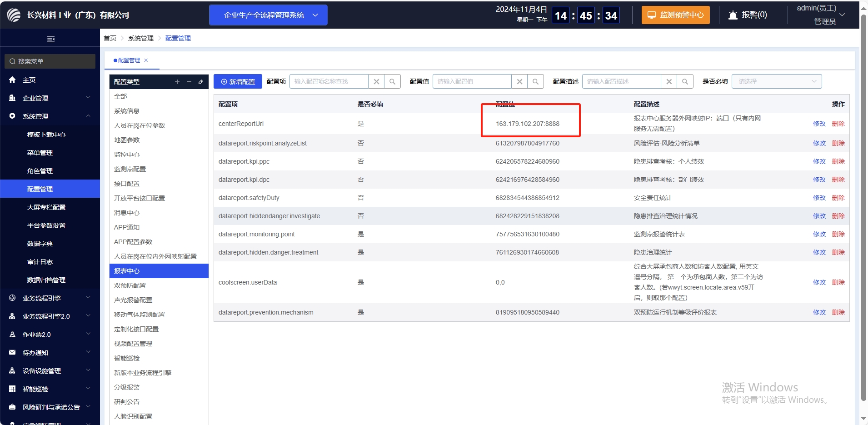Select 消息中心 config type
Screen dimensions: 868x425
point(159,213)
